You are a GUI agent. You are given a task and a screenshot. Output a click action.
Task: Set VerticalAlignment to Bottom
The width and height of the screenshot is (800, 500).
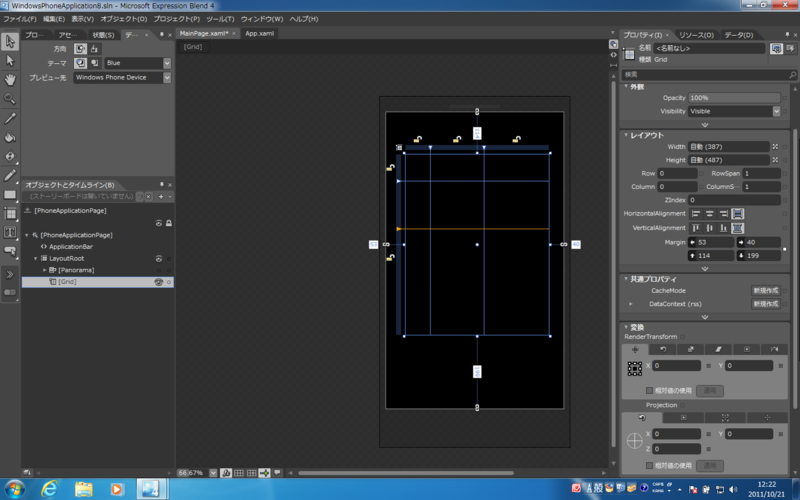tap(723, 228)
